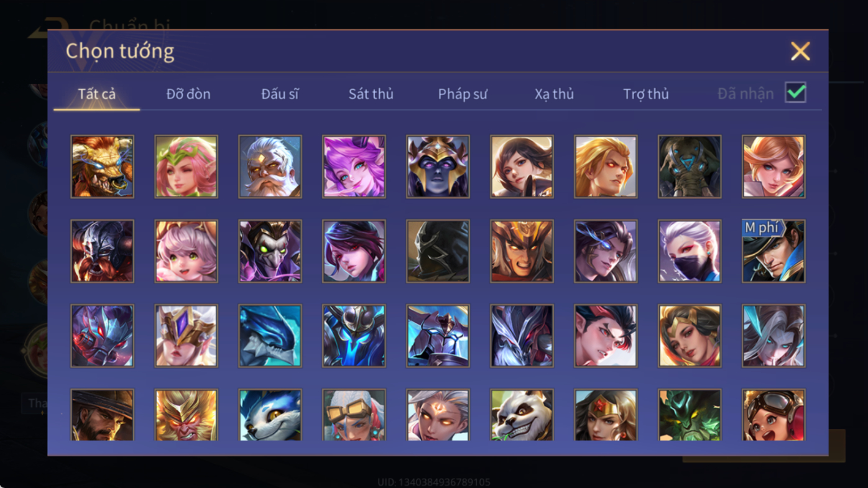Screen dimensions: 868x488
Task: Pick the white-bearded old man hero
Action: (270, 167)
